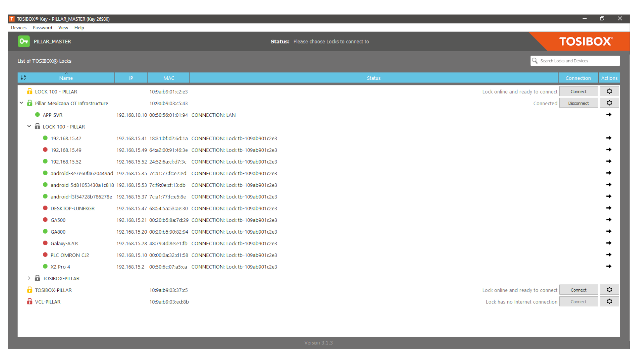
Task: Click MAC 00:00:0a:32:d1:58 of PLC OMRON
Action: [x=169, y=255]
